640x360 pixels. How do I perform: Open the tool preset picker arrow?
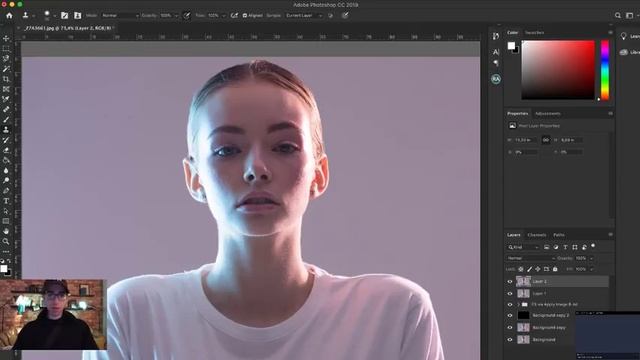point(33,16)
